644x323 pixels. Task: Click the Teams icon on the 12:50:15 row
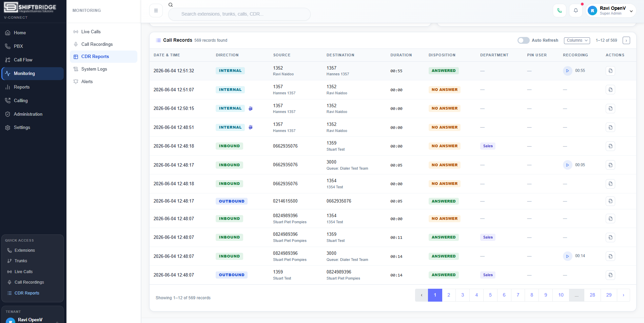click(251, 109)
